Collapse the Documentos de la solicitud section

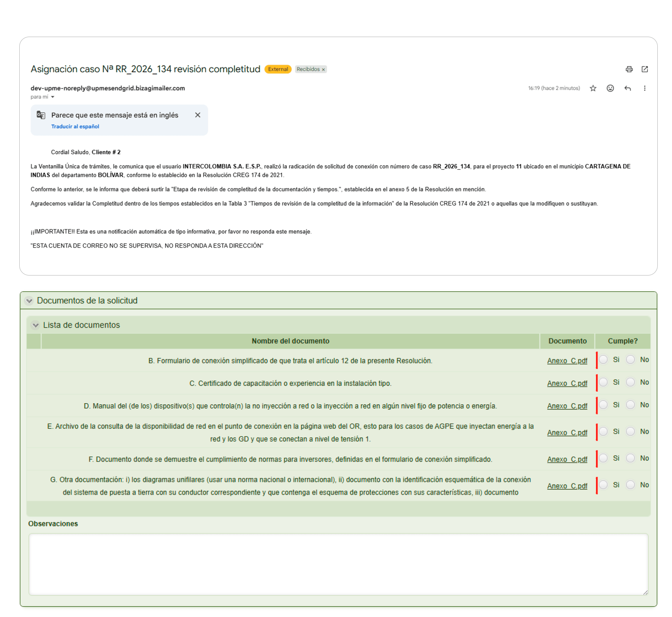pos(29,301)
